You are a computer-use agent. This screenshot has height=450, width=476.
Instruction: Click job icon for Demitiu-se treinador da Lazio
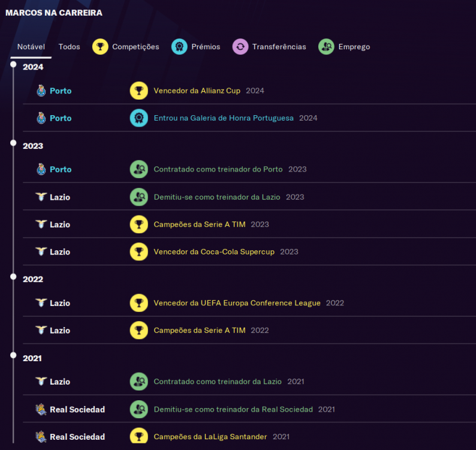pos(139,197)
